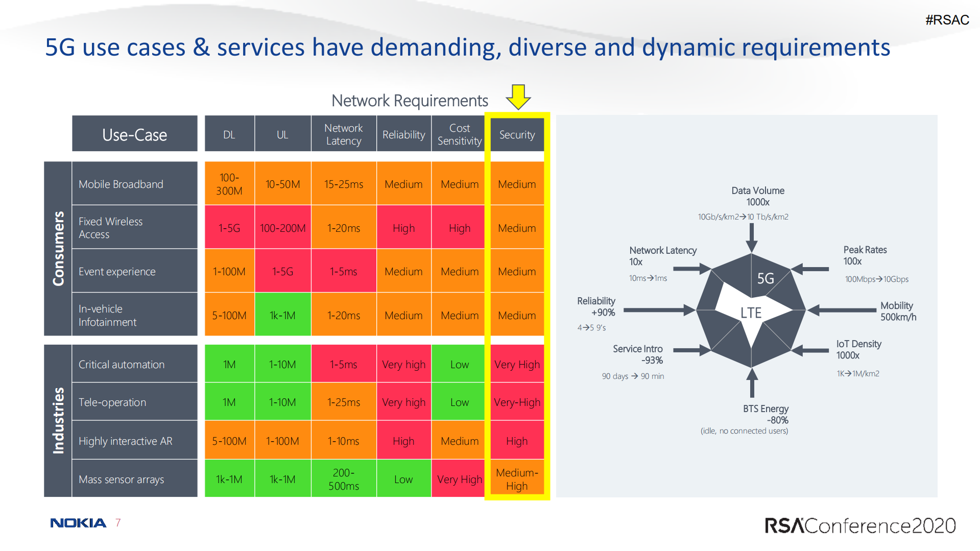Click the 5G label in the polygon

tap(765, 278)
